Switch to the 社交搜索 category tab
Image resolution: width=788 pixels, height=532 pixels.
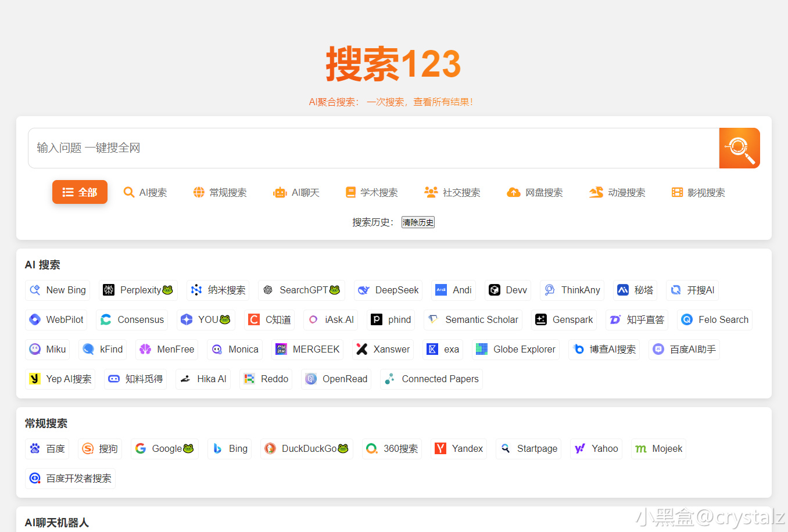click(x=453, y=192)
